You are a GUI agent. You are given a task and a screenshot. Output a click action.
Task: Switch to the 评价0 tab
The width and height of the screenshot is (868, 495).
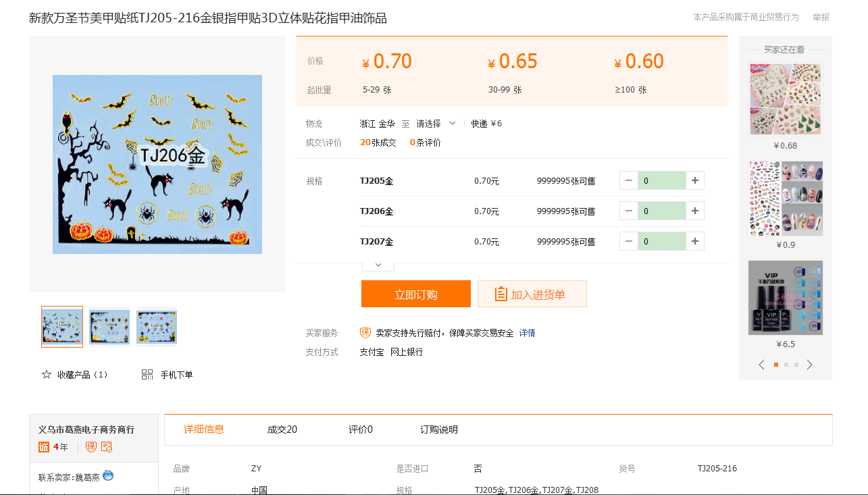coord(360,429)
